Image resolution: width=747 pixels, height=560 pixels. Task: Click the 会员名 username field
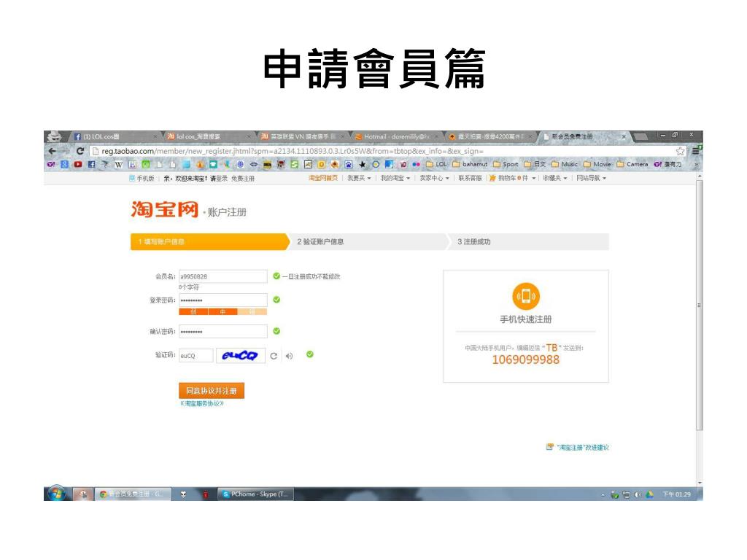(223, 276)
